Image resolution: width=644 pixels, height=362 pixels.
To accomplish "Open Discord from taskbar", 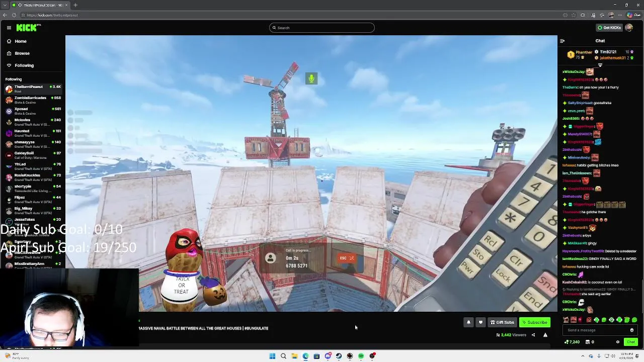I will [328, 356].
